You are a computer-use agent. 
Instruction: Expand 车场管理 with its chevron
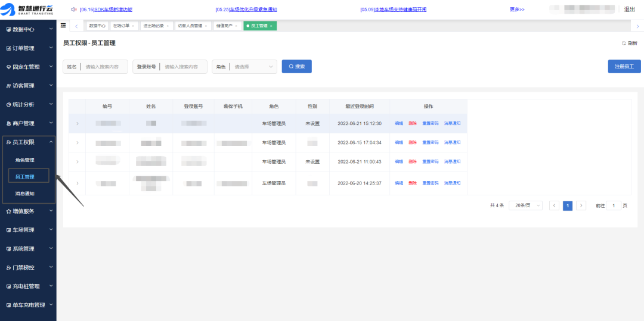[51, 230]
